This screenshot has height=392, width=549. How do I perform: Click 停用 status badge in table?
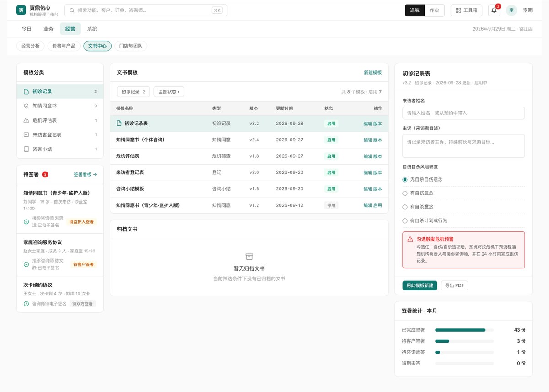click(x=331, y=205)
